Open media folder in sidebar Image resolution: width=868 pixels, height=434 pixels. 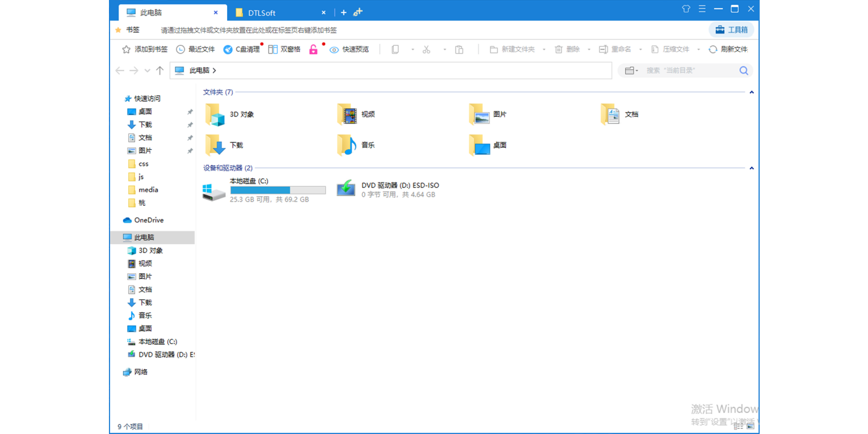click(x=143, y=190)
